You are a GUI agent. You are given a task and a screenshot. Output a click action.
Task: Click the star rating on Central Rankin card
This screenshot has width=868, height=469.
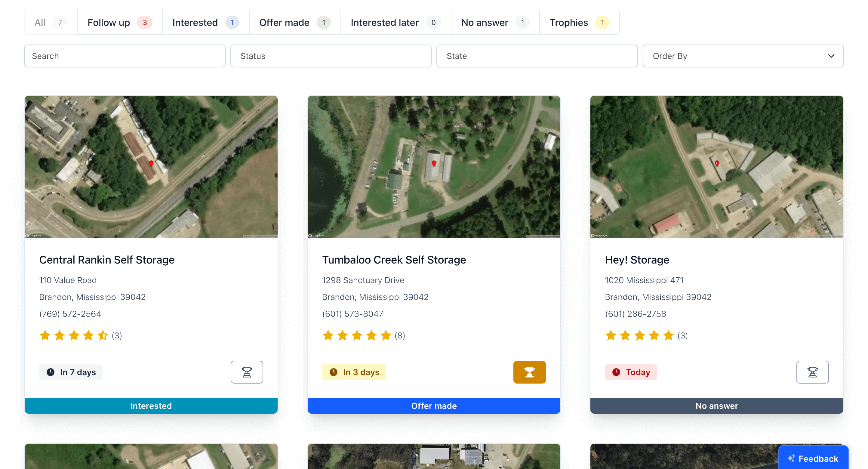74,335
